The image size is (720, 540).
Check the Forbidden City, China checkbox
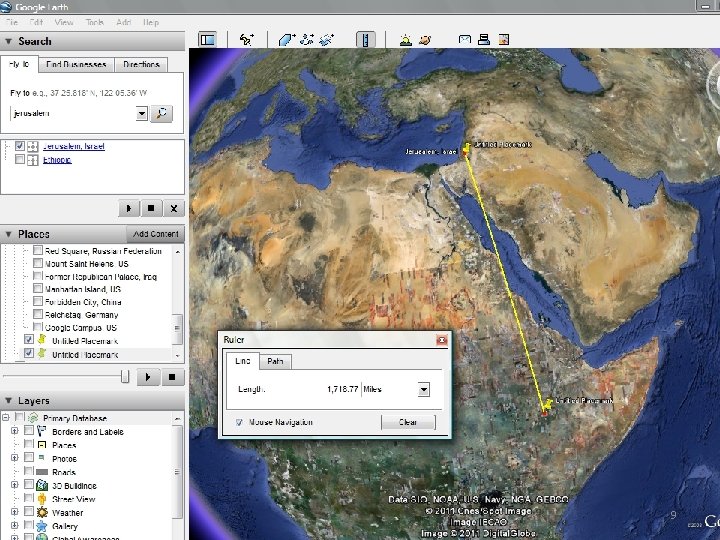click(x=38, y=301)
